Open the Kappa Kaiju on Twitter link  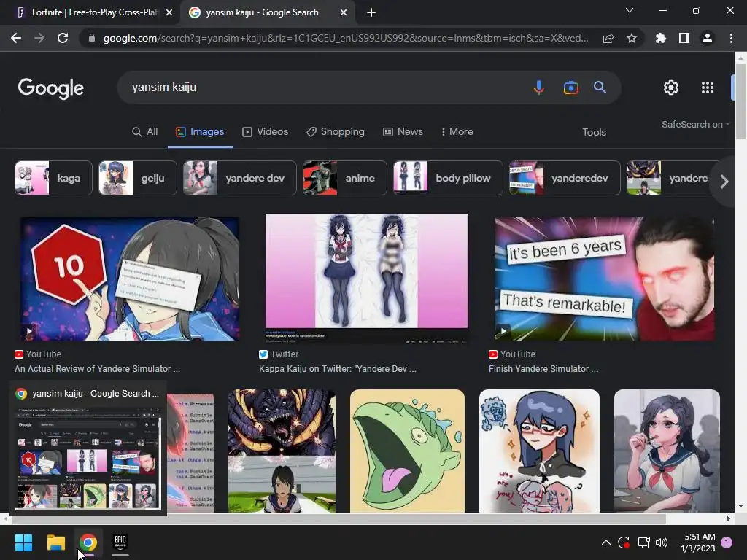[337, 368]
